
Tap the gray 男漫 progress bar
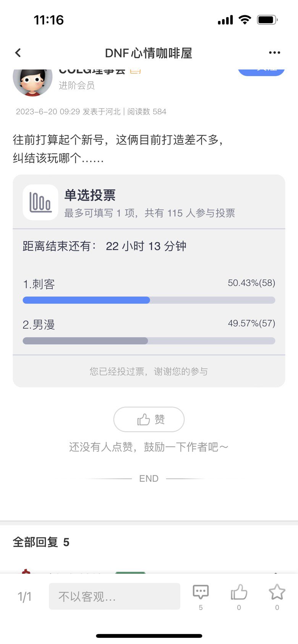click(x=85, y=341)
